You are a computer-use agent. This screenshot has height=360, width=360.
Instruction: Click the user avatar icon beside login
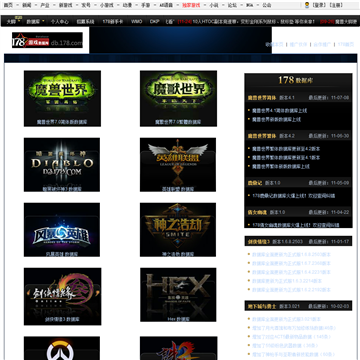coord(307,5)
